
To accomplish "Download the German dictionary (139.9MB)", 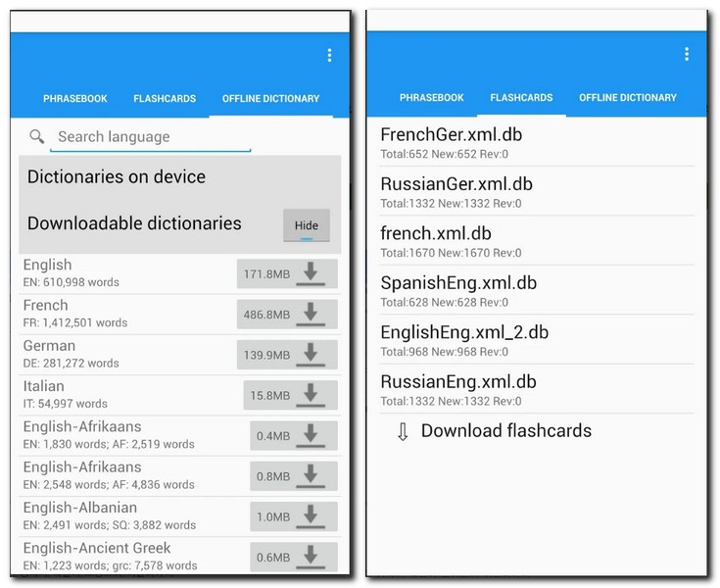I will (287, 355).
